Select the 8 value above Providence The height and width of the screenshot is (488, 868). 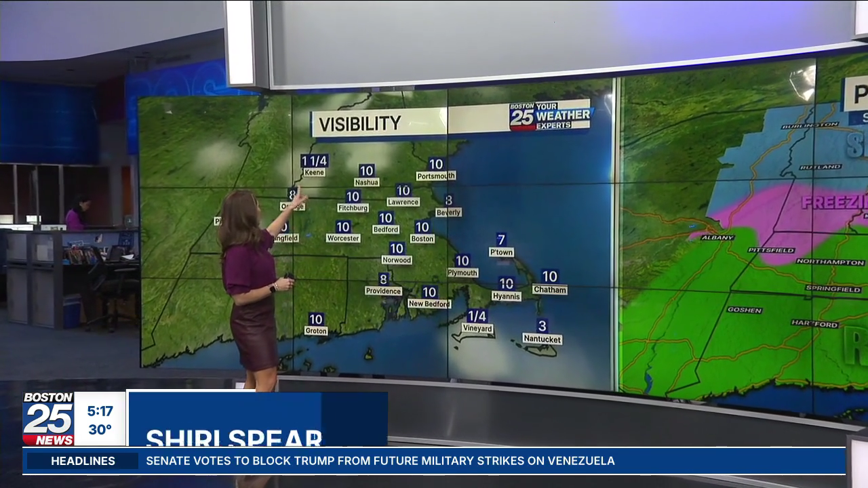point(383,279)
